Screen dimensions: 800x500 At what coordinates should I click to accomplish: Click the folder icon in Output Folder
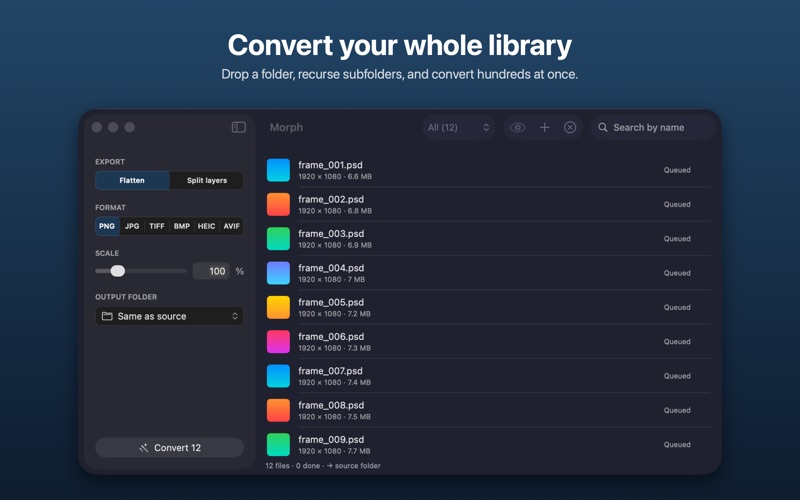pyautogui.click(x=107, y=316)
